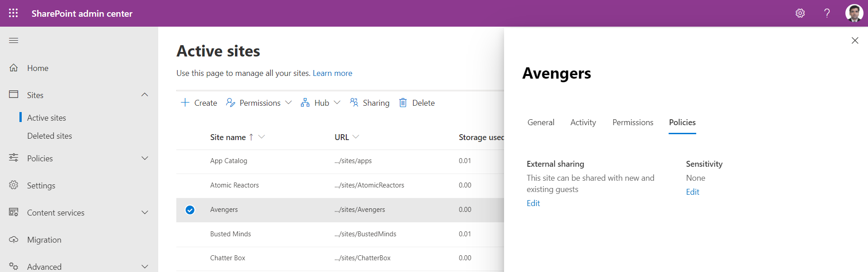Viewport: 868px width, 272px height.
Task: Collapse the Sites section chevron
Action: (145, 95)
